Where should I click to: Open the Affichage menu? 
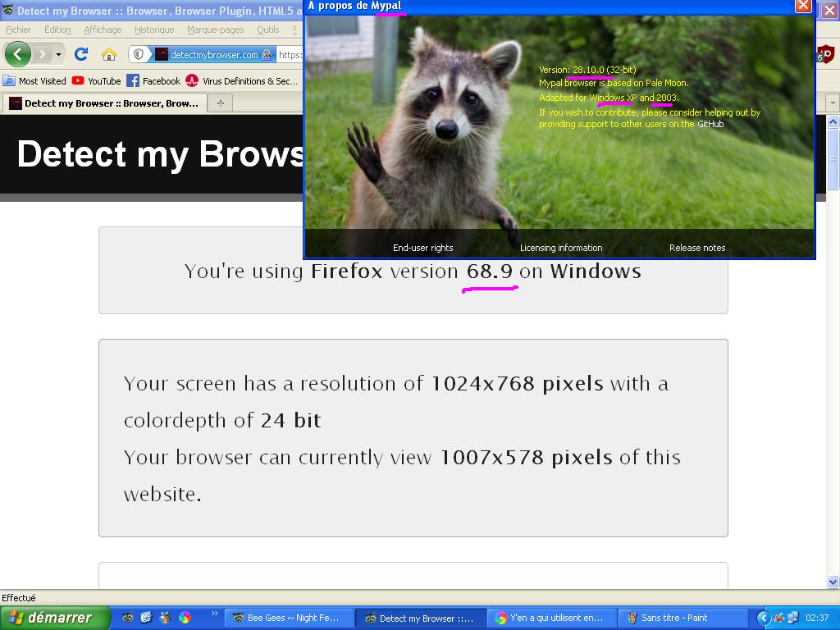pyautogui.click(x=103, y=30)
